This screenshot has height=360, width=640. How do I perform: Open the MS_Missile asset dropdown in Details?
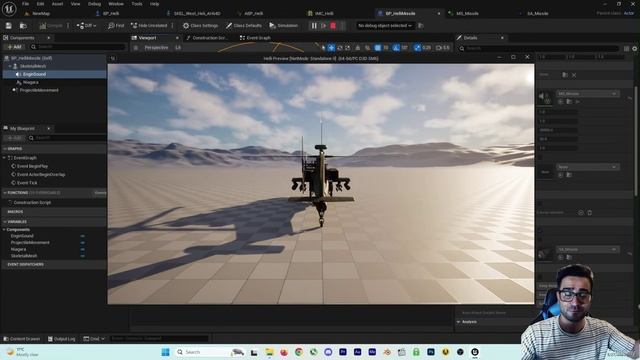coord(588,93)
